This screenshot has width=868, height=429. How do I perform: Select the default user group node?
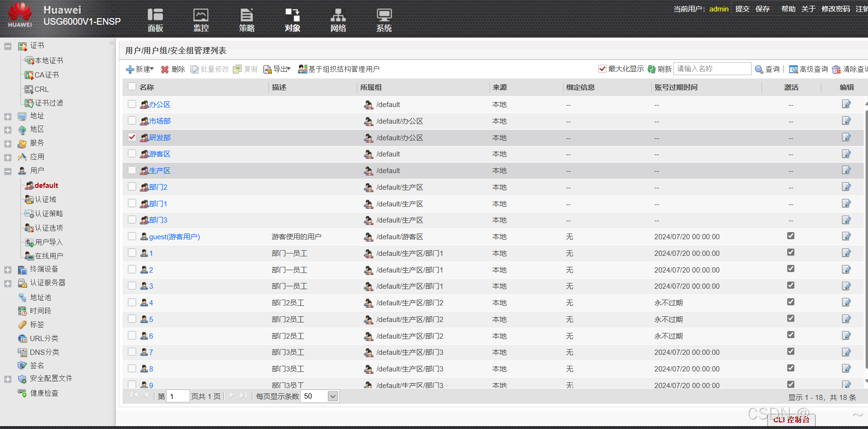tap(46, 185)
